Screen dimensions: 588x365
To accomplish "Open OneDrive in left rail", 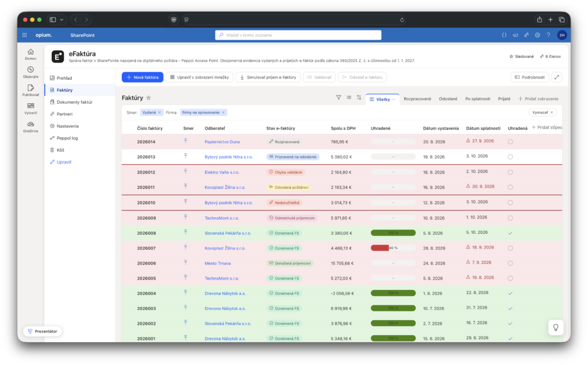I will (x=31, y=127).
